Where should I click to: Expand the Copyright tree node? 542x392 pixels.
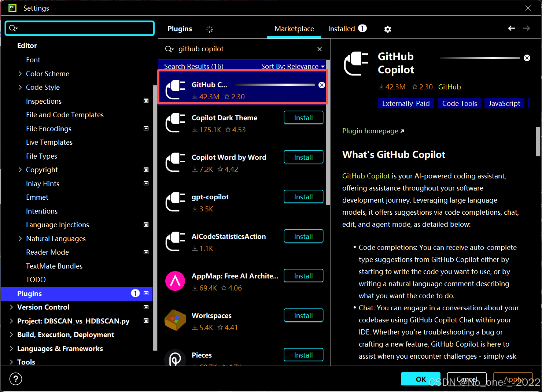click(20, 170)
